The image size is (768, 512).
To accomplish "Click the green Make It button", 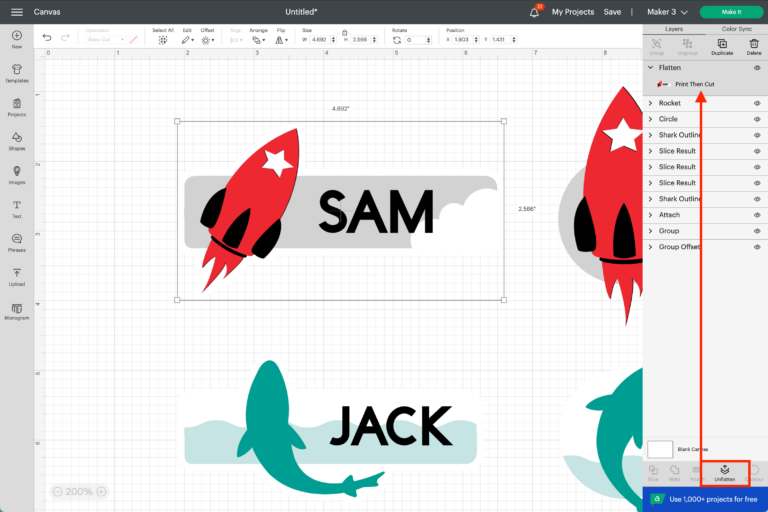I will click(734, 12).
